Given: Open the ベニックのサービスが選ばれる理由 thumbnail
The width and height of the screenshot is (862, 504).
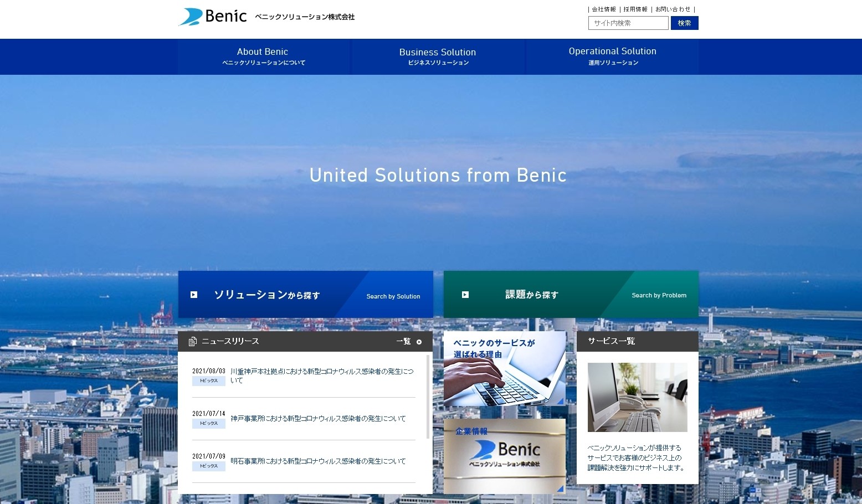Looking at the screenshot, I should click(x=504, y=369).
